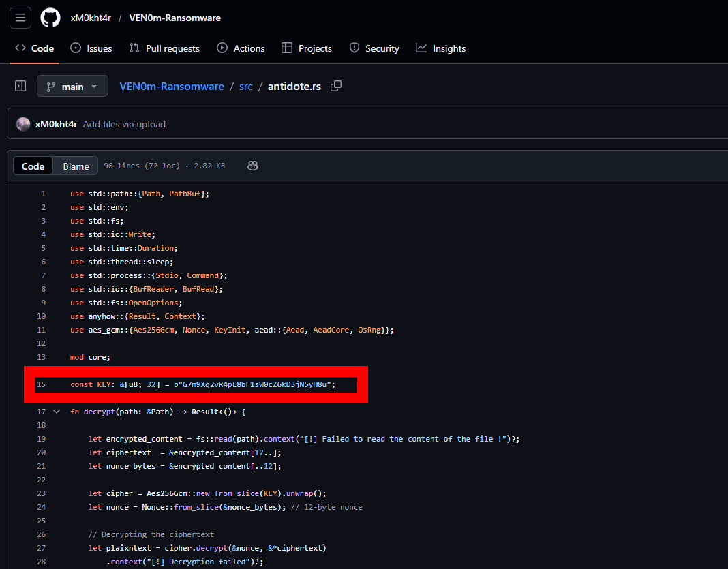Click line number 15 in the code
This screenshot has height=569, width=728.
tap(42, 384)
